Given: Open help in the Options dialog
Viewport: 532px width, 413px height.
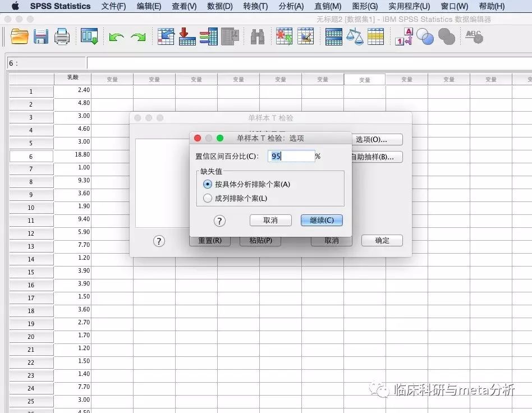Looking at the screenshot, I should coord(219,221).
